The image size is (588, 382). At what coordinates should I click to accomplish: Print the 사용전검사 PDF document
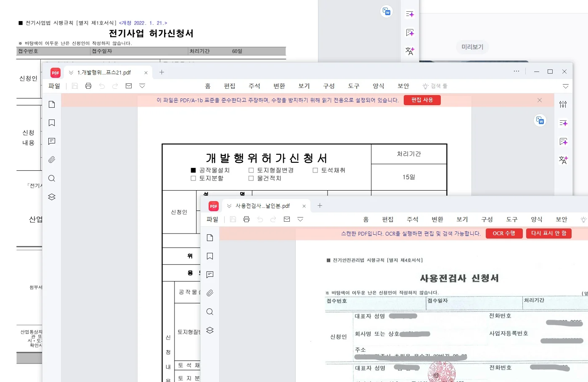[x=246, y=219]
